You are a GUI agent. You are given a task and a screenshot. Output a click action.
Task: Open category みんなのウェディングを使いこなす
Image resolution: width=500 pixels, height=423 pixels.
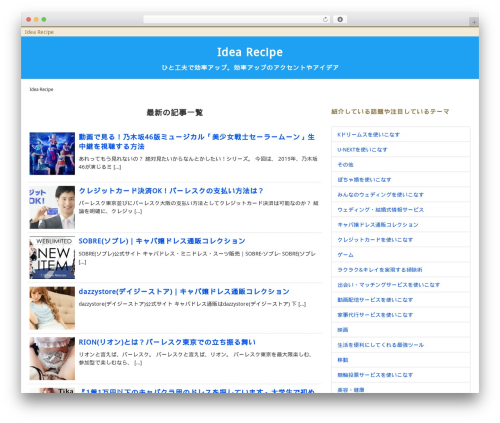point(380,195)
